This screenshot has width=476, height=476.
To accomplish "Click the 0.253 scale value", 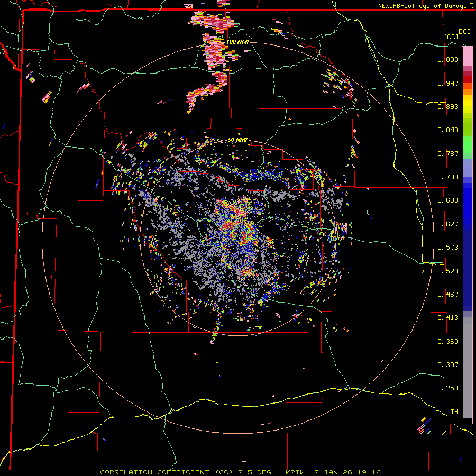I will coord(448,388).
